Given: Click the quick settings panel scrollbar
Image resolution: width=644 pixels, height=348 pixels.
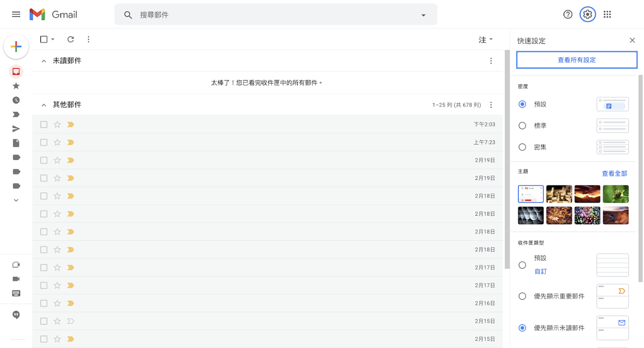Looking at the screenshot, I should [x=641, y=179].
